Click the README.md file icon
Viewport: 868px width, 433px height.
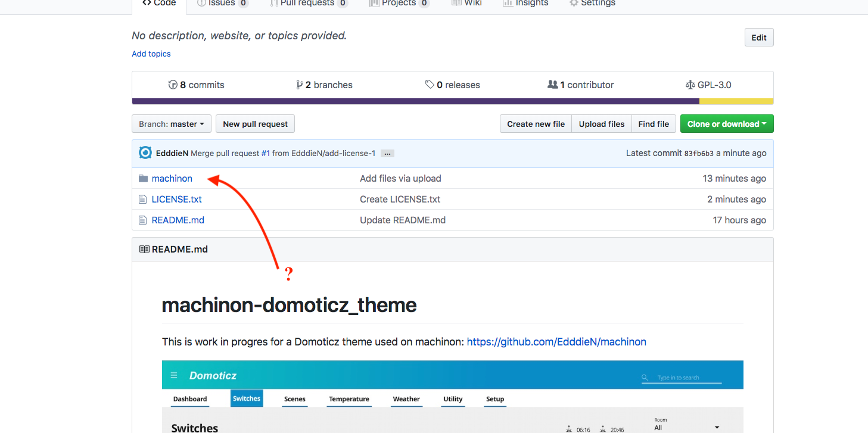[x=142, y=220]
